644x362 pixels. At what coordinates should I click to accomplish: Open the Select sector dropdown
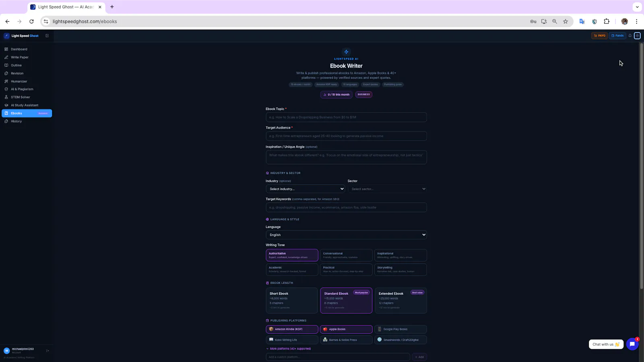point(387,189)
